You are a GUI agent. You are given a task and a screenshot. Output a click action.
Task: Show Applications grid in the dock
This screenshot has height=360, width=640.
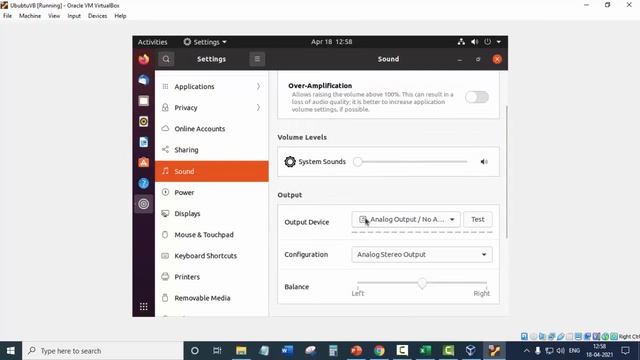(x=144, y=307)
